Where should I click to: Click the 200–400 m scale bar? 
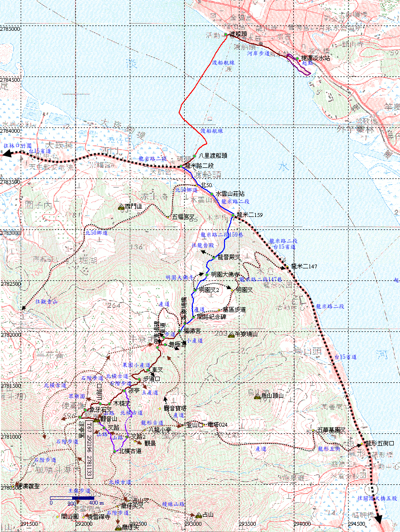(x=72, y=498)
